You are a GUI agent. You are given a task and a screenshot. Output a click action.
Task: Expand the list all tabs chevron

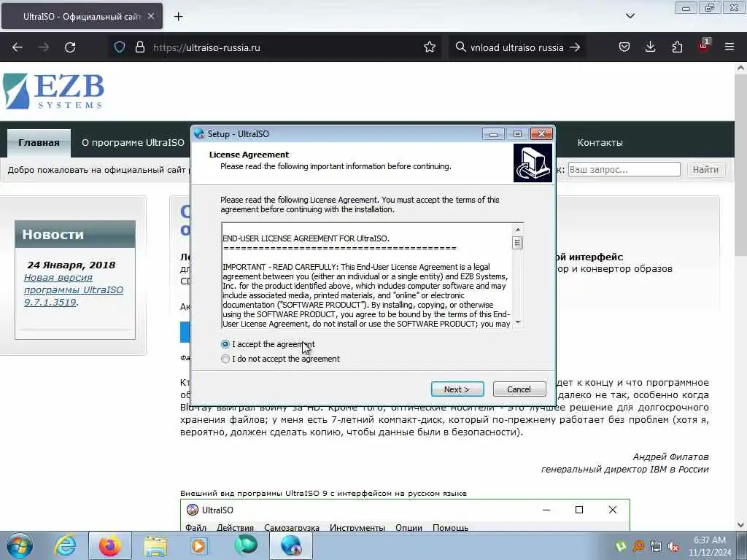(x=630, y=16)
